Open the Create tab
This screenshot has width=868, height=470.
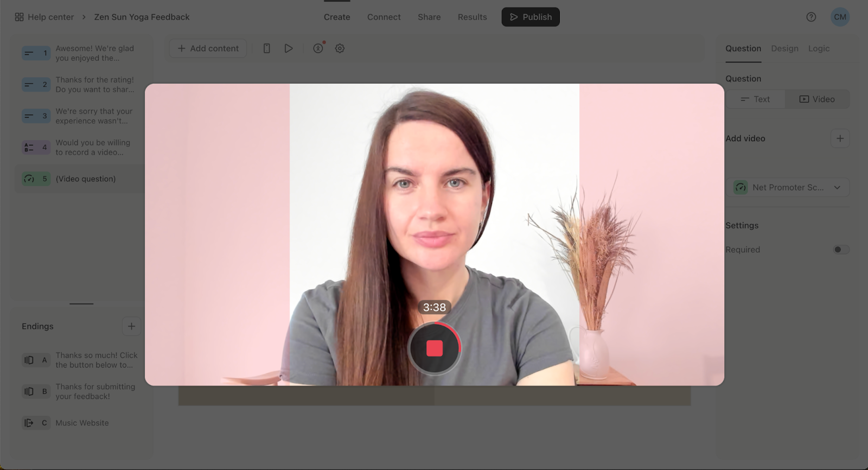tap(337, 17)
